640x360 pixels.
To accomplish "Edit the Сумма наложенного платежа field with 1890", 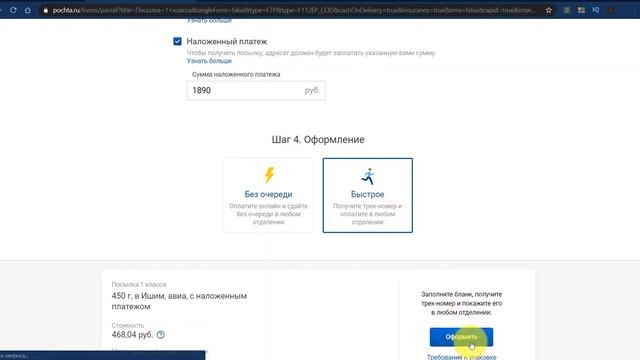I will (x=256, y=90).
